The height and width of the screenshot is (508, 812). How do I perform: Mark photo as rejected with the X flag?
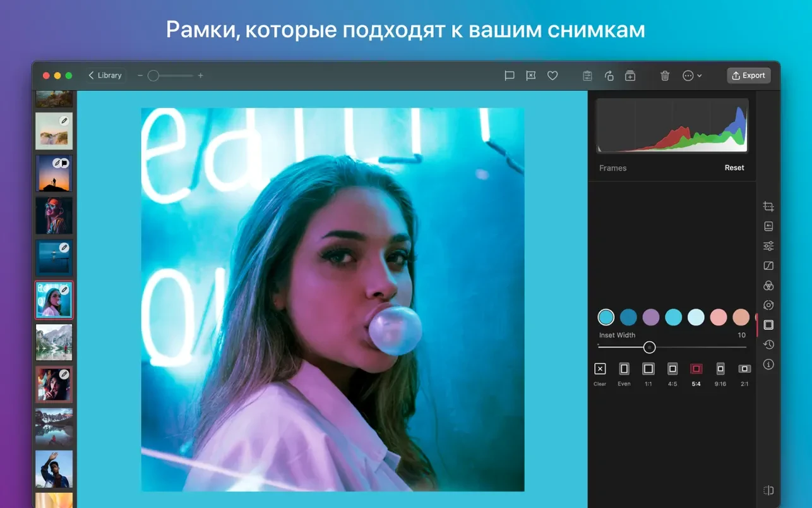tap(531, 75)
